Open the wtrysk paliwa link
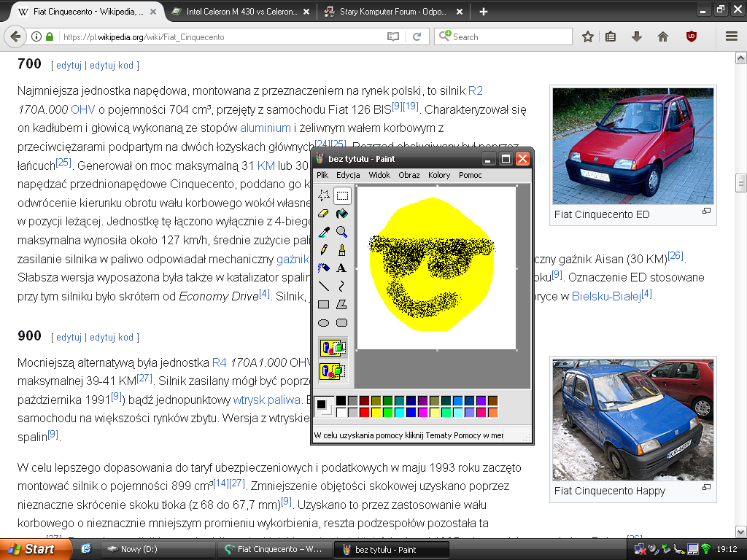This screenshot has height=560, width=747. 267,400
